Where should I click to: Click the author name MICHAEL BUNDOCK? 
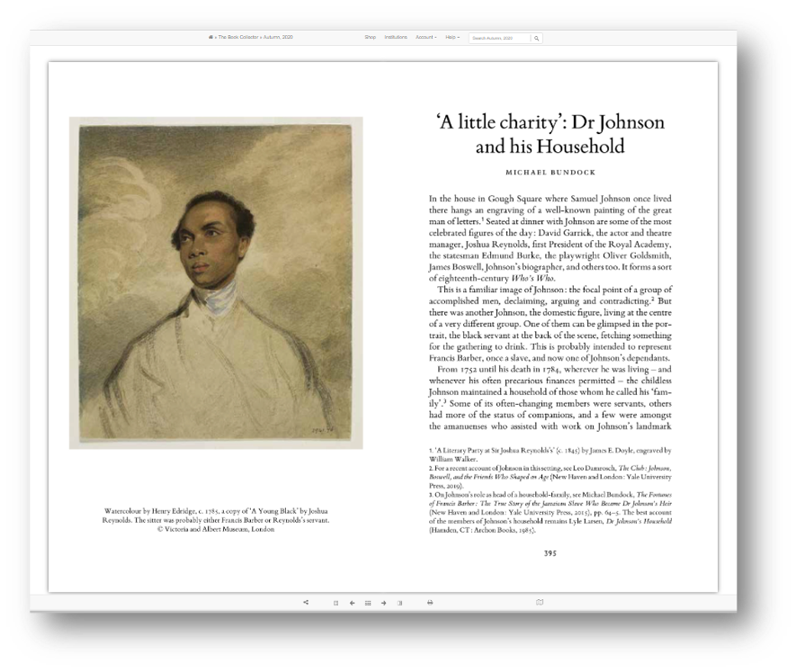550,172
